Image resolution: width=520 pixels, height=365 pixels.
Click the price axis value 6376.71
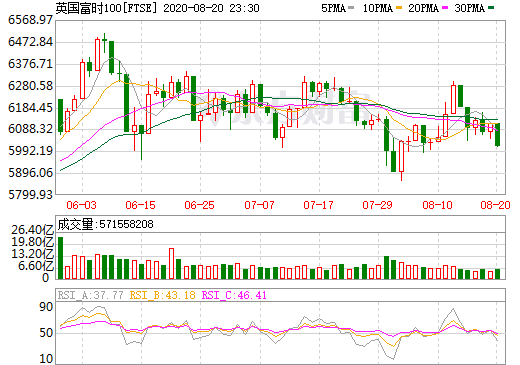[x=30, y=64]
